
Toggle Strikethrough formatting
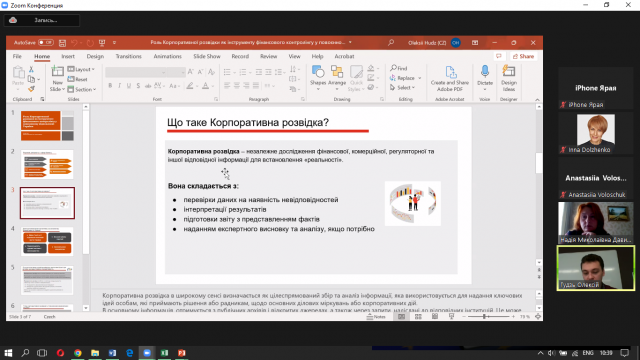point(147,86)
